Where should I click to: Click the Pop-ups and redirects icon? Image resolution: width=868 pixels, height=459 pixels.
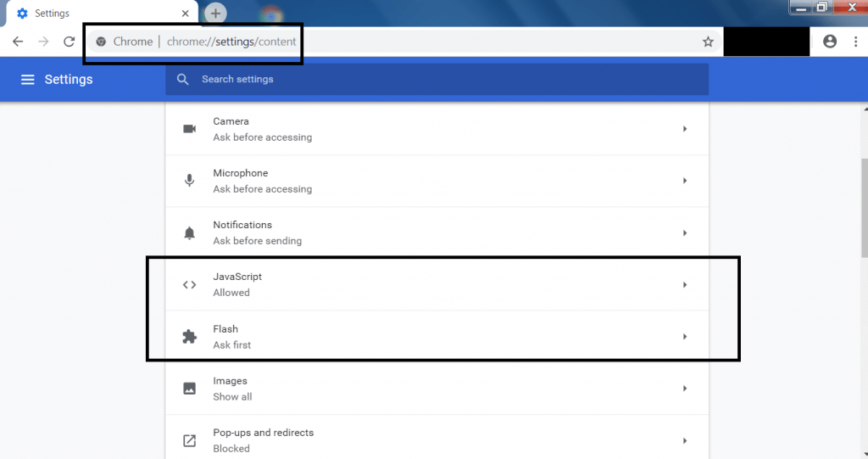click(189, 440)
